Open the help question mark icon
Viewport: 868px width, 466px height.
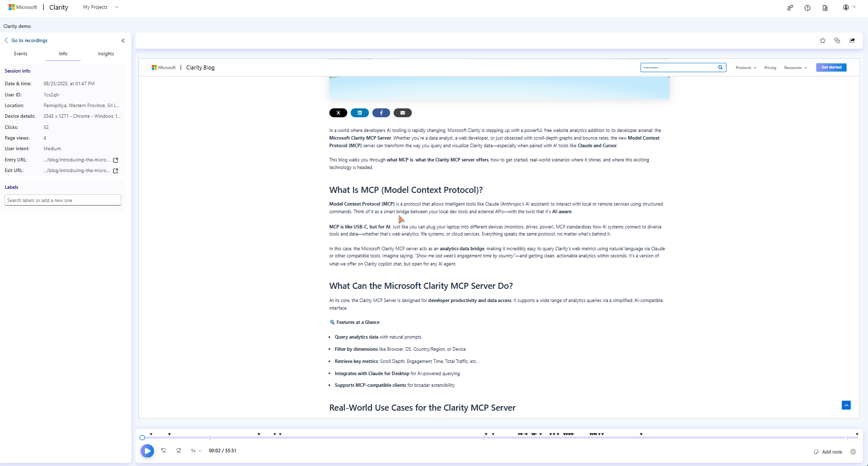pos(808,8)
